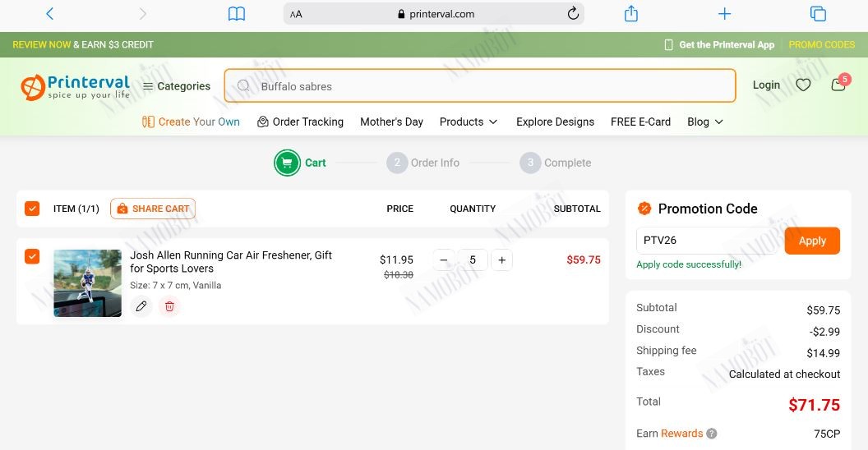Uncheck the select-all ITEM checkbox

click(32, 209)
